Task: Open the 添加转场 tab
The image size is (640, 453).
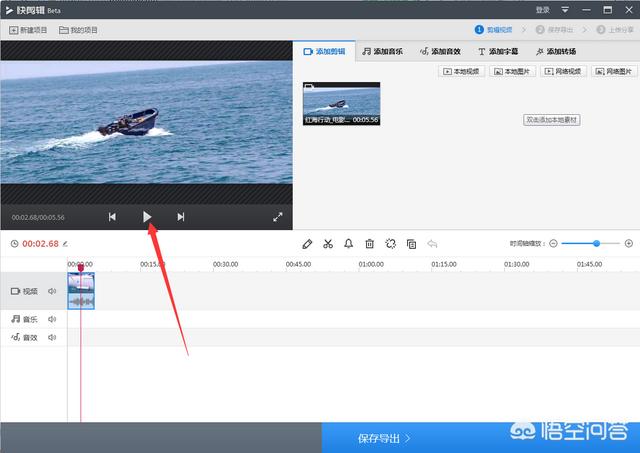Action: click(x=556, y=51)
